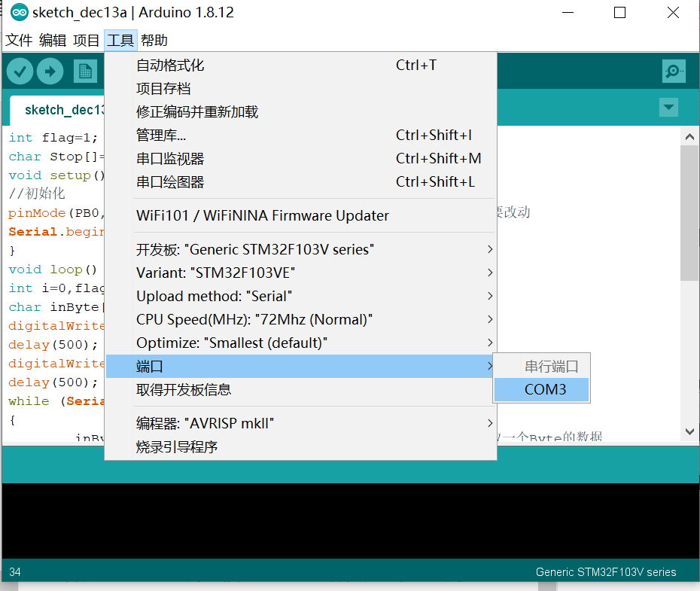Open the 编辑 menu
This screenshot has height=591, width=700.
tap(53, 40)
